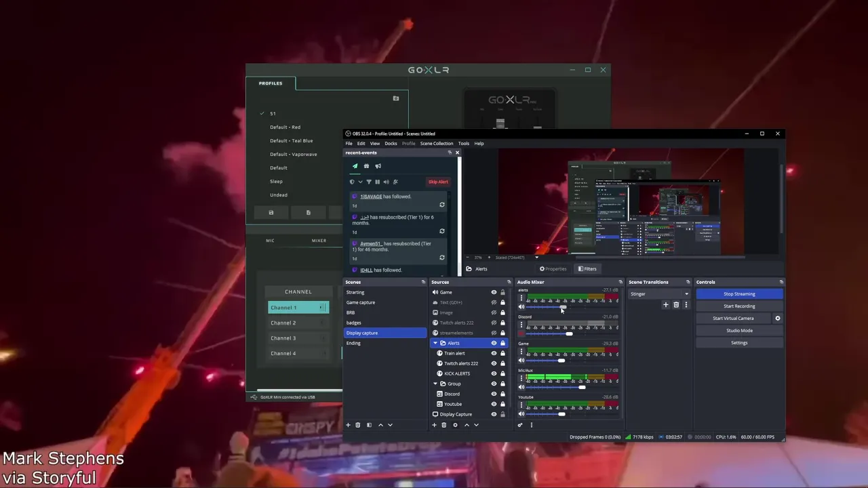Open the activity feed tab in recent-events
This screenshot has width=868, height=488.
point(355,166)
